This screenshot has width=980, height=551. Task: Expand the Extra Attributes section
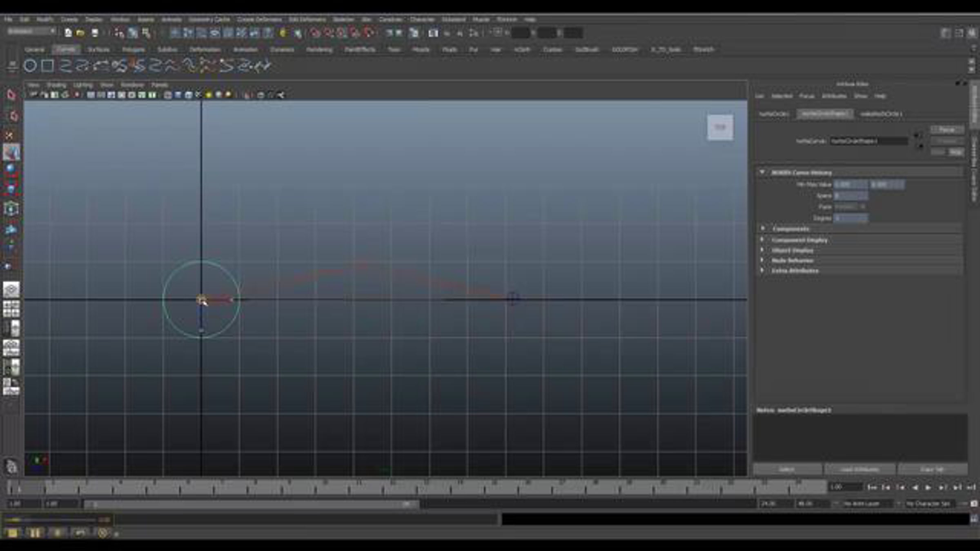(x=762, y=270)
